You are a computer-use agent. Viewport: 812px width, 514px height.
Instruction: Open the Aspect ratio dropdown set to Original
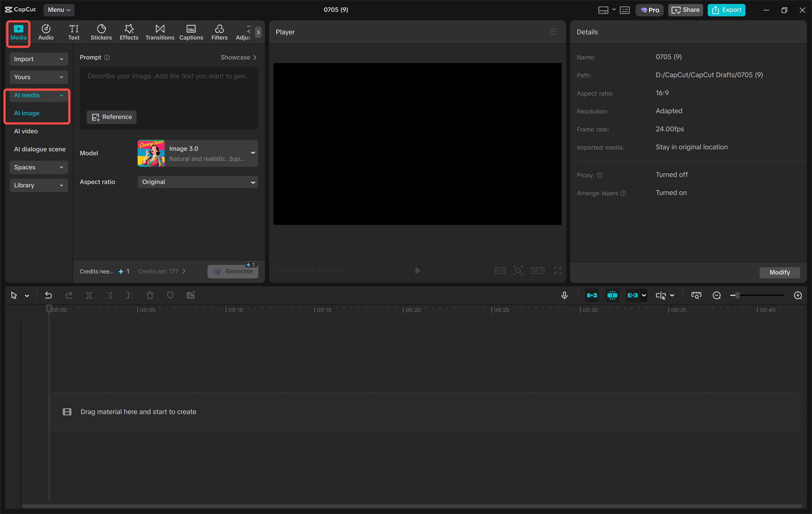tap(198, 182)
